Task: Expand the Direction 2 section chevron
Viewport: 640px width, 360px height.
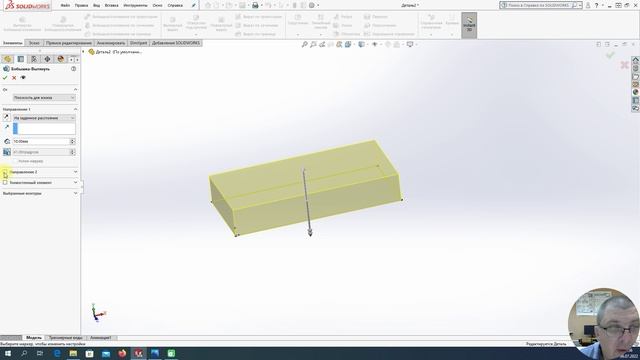Action: coord(76,172)
